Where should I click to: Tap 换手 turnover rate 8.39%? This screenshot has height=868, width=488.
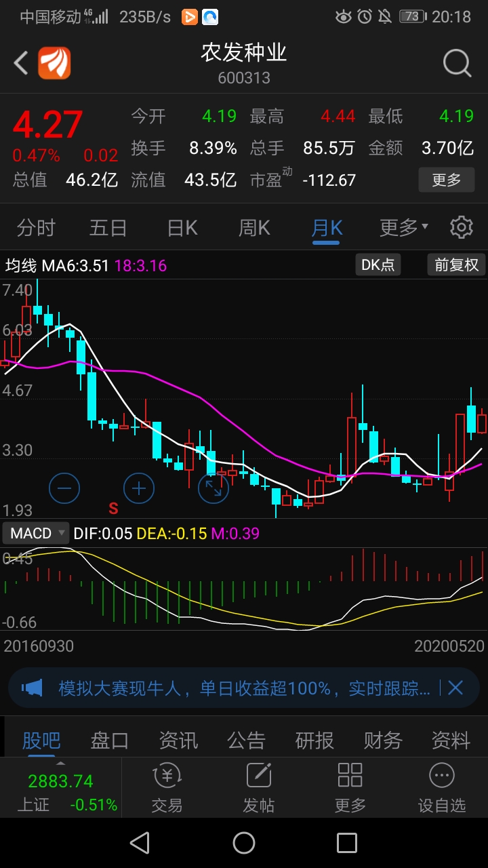[x=213, y=148]
